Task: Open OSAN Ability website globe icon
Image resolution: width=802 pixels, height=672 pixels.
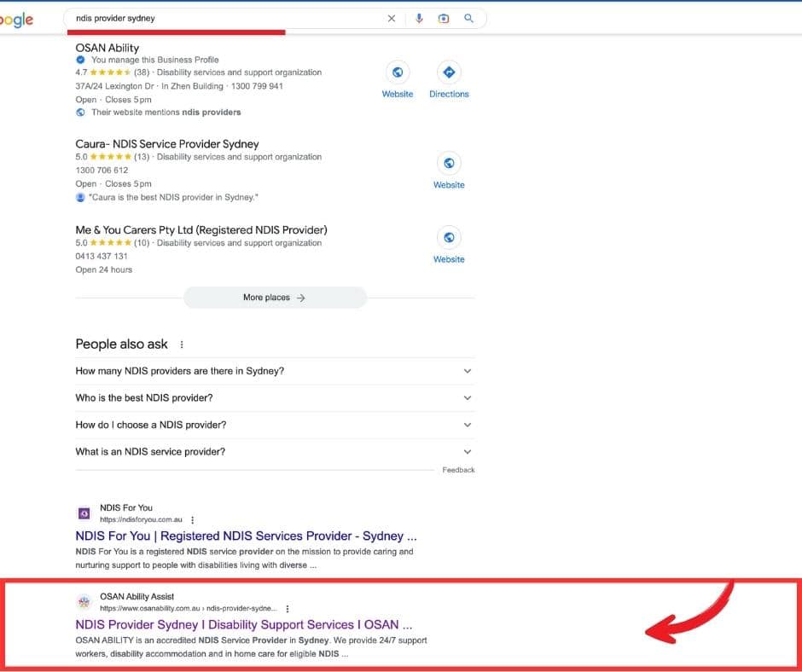Action: point(397,72)
